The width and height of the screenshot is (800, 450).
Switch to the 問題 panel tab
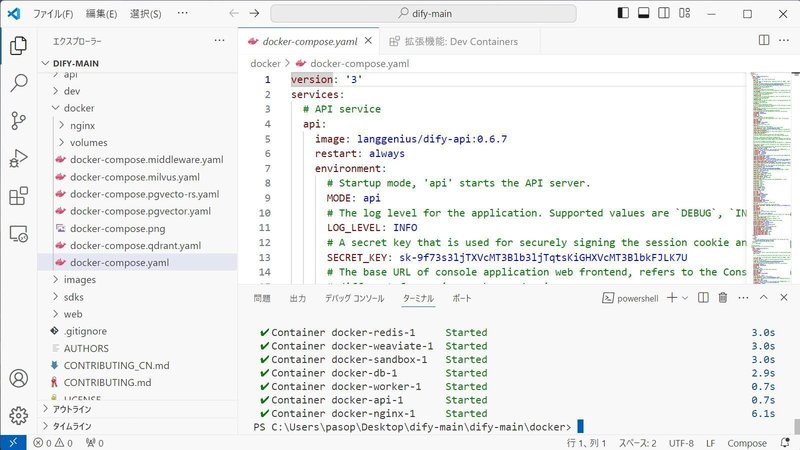262,298
